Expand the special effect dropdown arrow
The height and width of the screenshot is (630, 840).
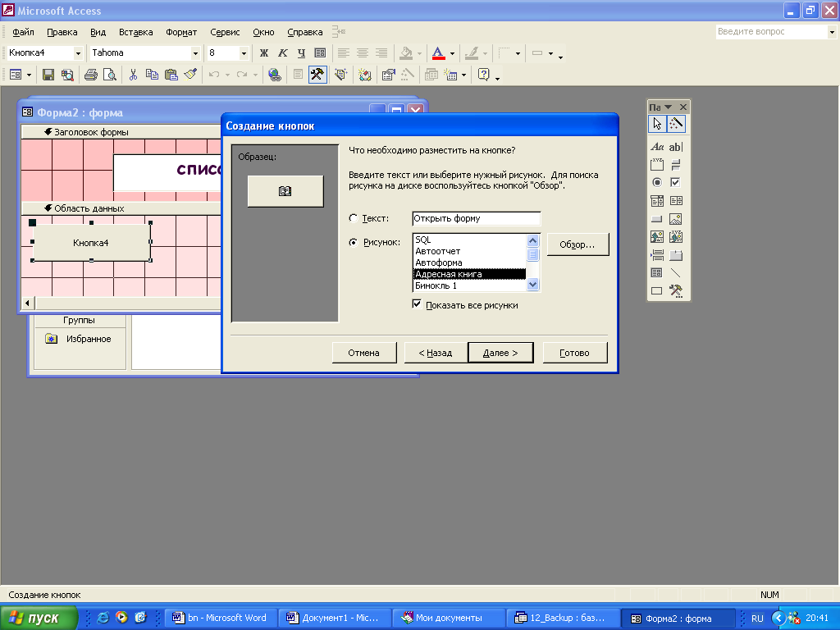click(x=550, y=53)
